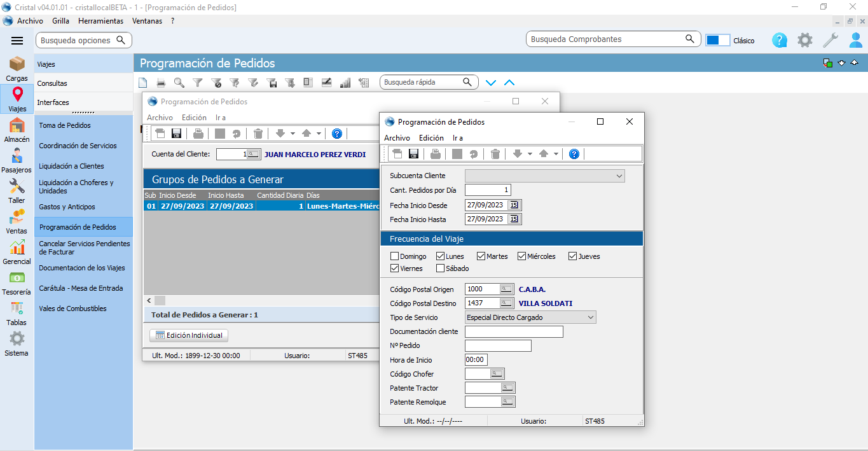This screenshot has height=451, width=868.
Task: Expand the down-arrow dropdown in front dialog toolbar
Action: pos(530,154)
